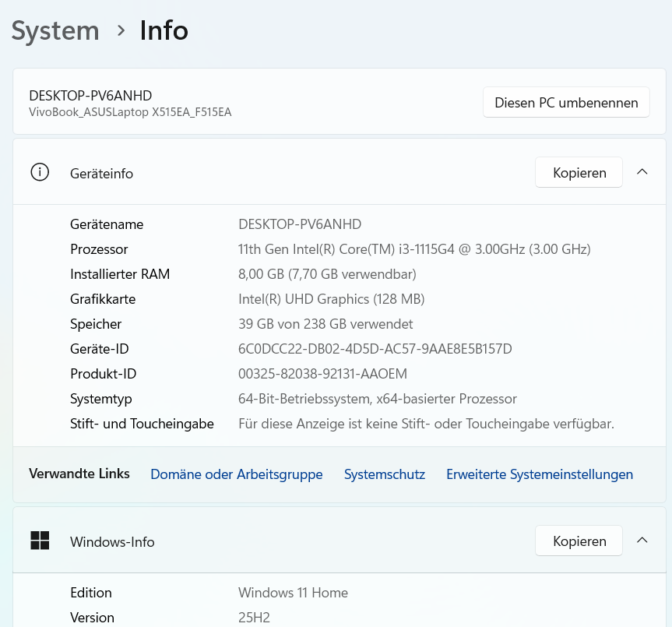Click the breadcrumb arrow between System and Info
The height and width of the screenshot is (627, 672).
tap(121, 31)
